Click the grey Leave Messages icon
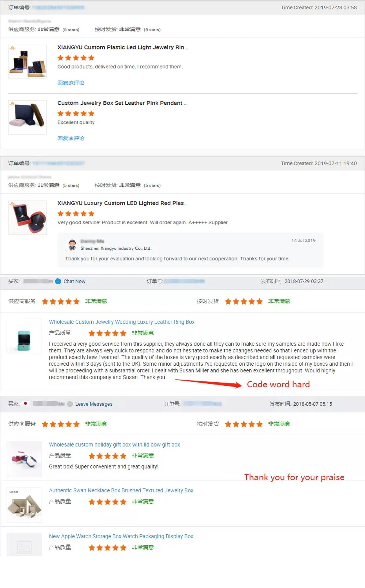The width and height of the screenshot is (365, 588). (70, 404)
